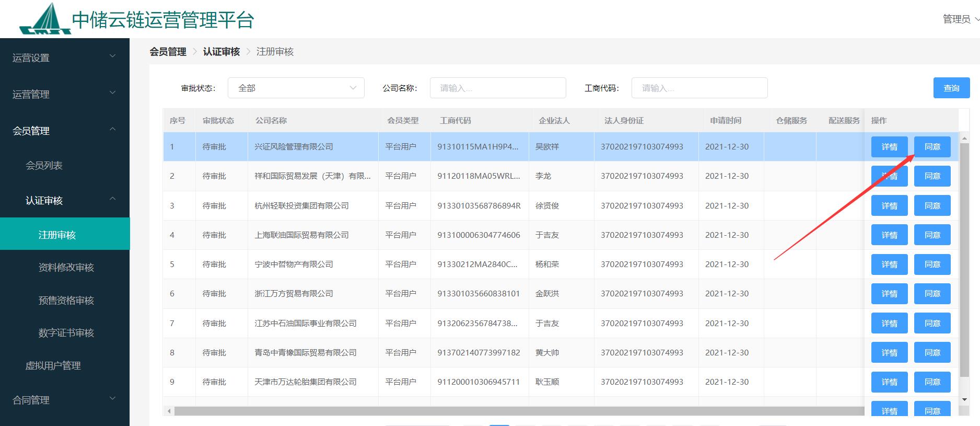Open the 审批状态 dropdown showing 全部
980x426 pixels.
coord(296,88)
